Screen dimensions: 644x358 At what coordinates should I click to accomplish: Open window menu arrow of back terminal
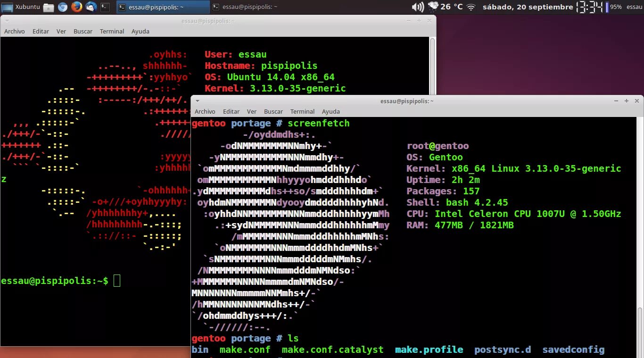tap(7, 21)
